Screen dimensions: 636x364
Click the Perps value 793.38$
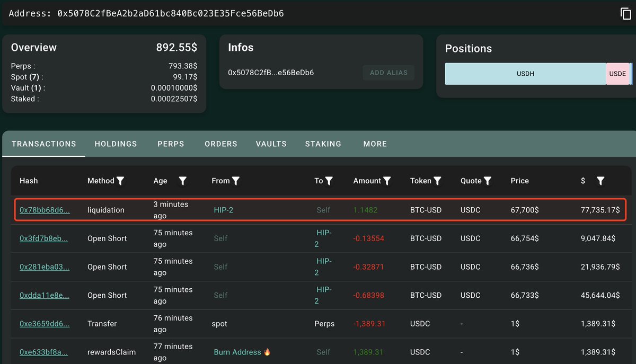coord(183,66)
